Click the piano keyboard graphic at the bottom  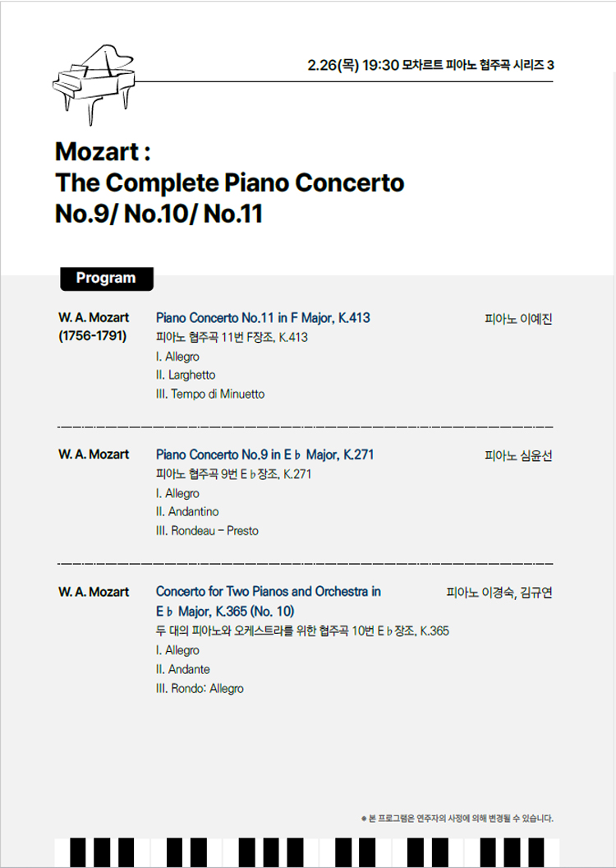(307, 852)
